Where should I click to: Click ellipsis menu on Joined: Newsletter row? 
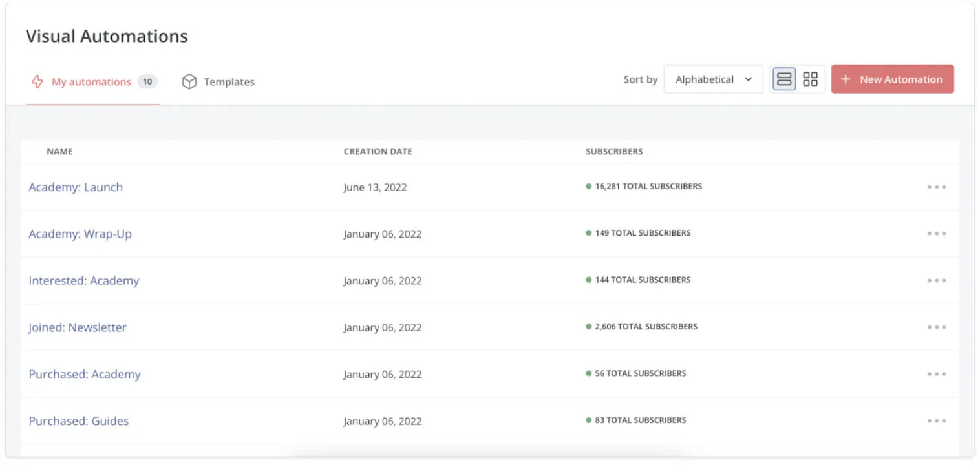click(x=936, y=327)
